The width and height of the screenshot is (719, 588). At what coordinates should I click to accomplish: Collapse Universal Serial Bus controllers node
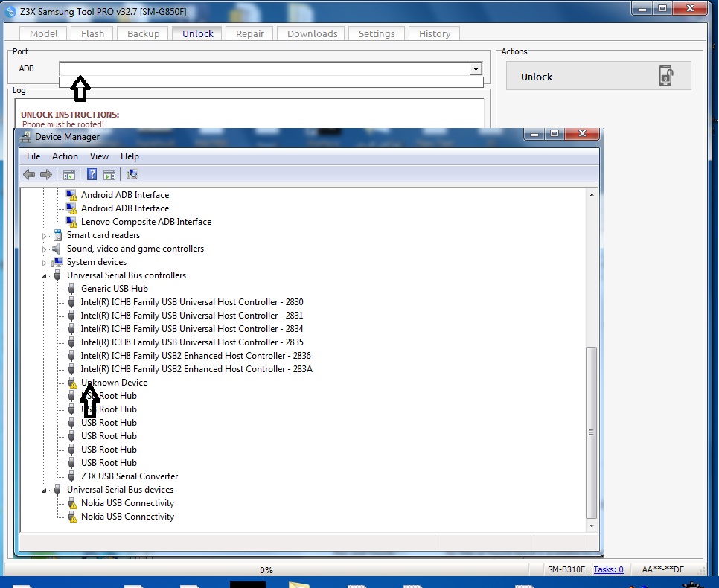(x=45, y=275)
